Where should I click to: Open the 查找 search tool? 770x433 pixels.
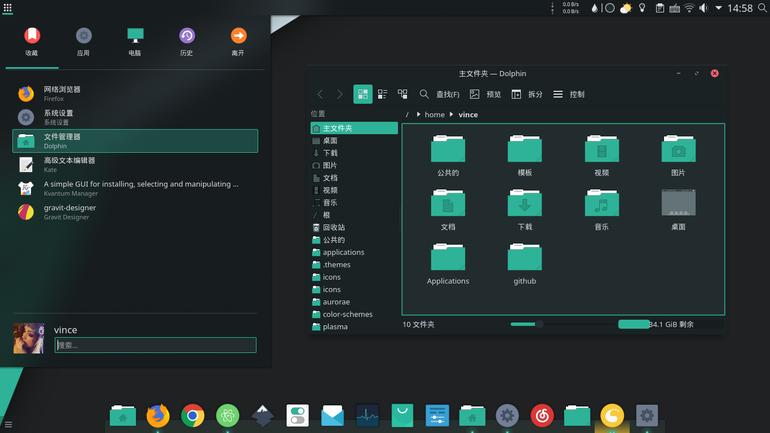[x=439, y=94]
